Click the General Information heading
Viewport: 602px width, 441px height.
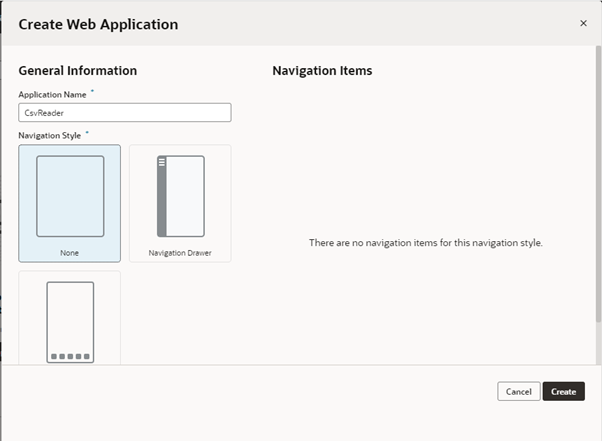(78, 71)
